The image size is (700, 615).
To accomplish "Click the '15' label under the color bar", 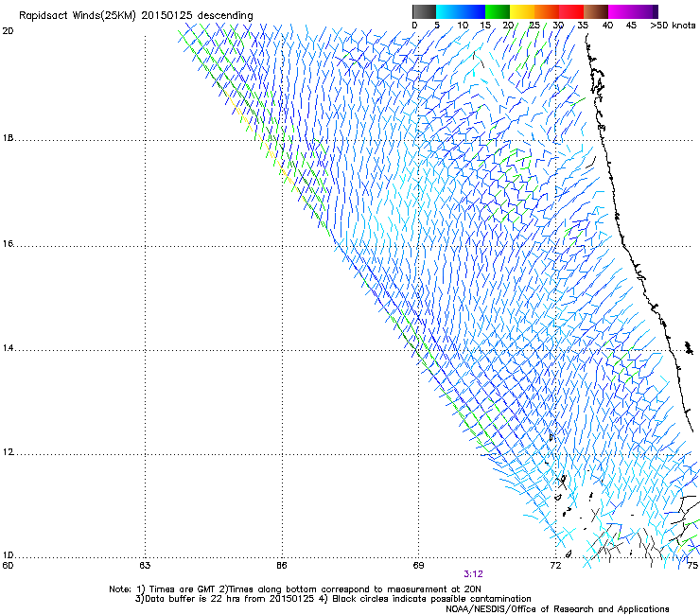I will point(485,26).
